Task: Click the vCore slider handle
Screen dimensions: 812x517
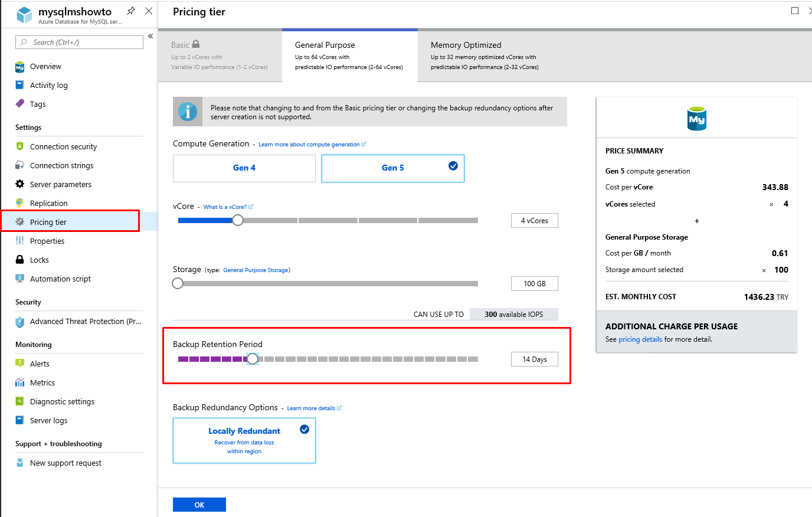Action: [x=238, y=220]
